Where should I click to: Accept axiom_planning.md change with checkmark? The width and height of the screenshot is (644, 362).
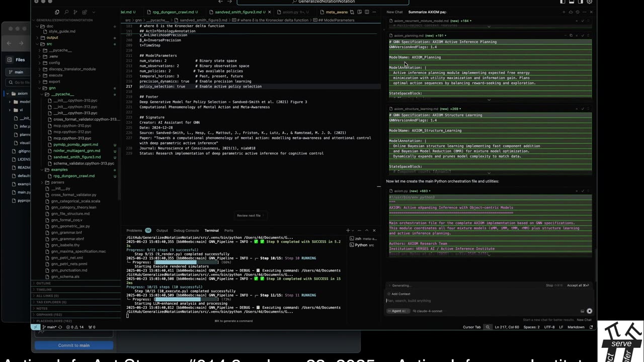[583, 36]
